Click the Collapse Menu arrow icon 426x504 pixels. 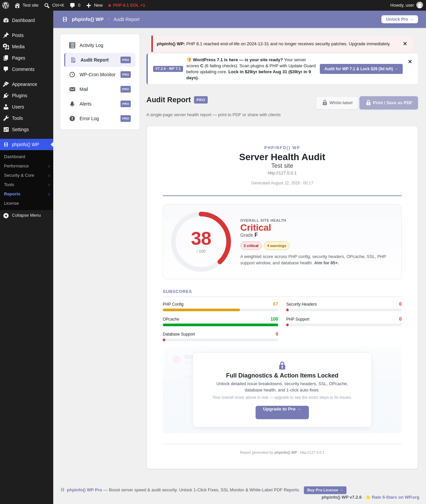click(6, 216)
